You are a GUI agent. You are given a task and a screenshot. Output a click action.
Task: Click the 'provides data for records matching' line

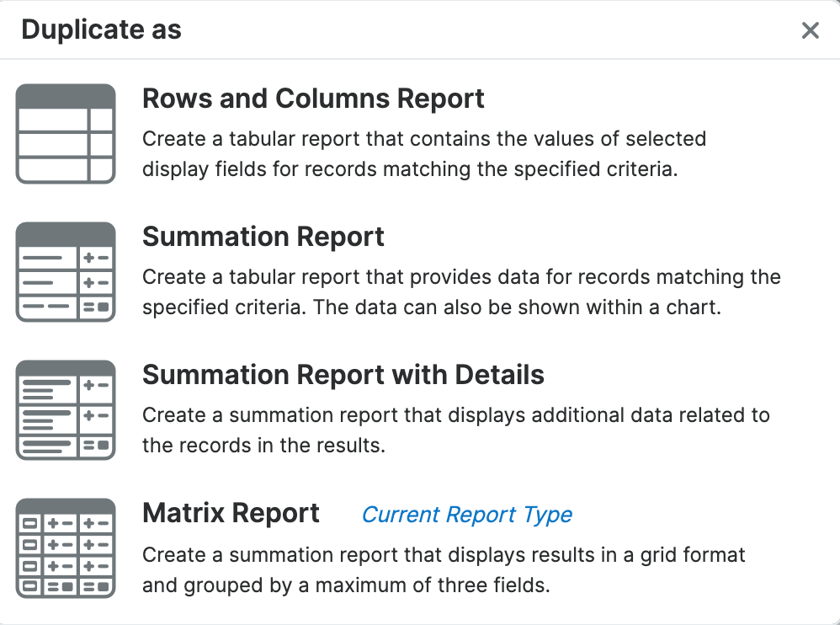click(461, 277)
